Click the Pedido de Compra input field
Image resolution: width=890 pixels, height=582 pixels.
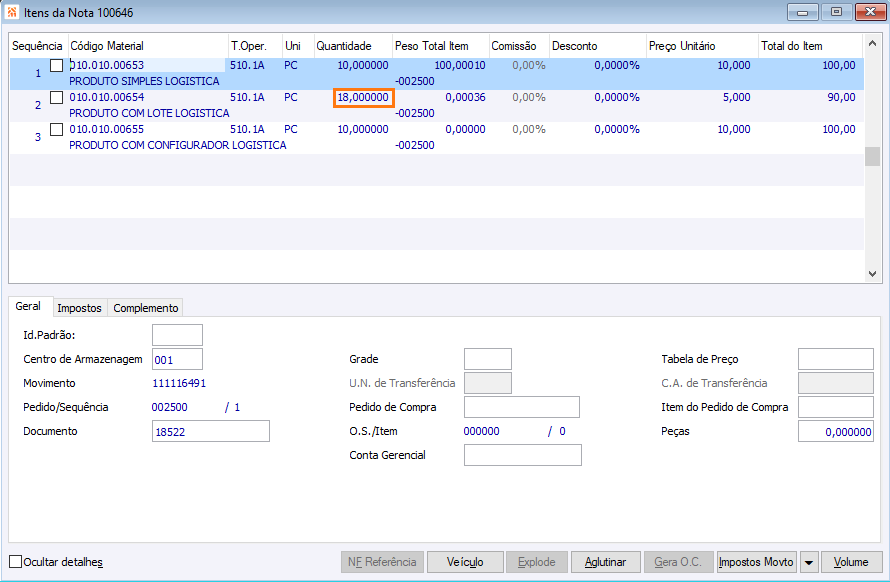(x=522, y=407)
